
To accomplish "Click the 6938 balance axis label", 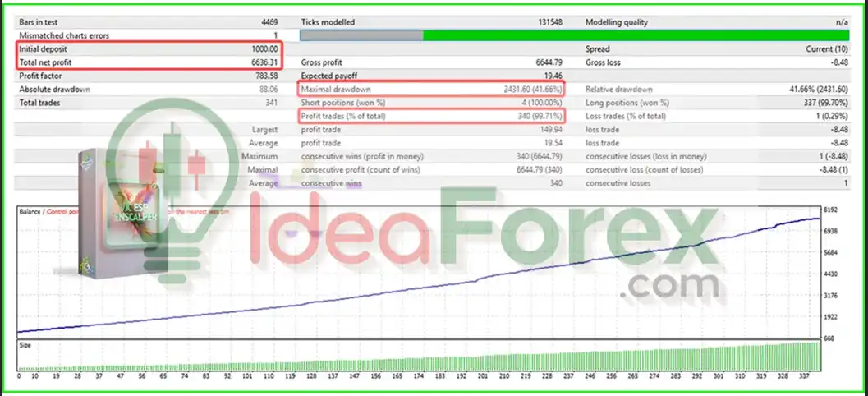I will 831,231.
